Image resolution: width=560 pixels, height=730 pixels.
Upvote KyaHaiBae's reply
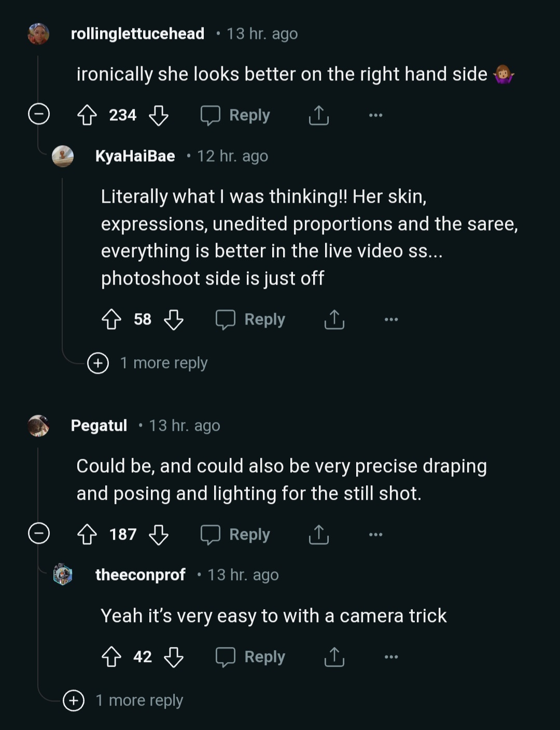111,319
